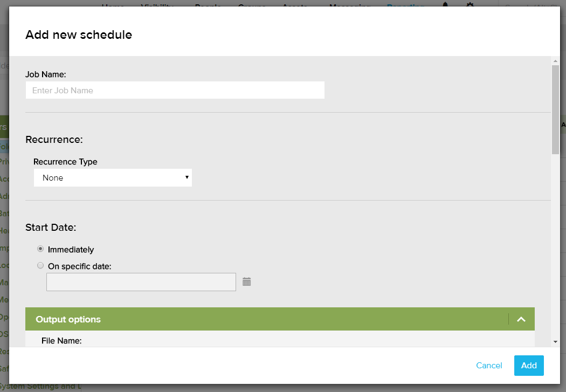Image resolution: width=566 pixels, height=392 pixels.
Task: Click the specific date text field
Action: pyautogui.click(x=141, y=282)
